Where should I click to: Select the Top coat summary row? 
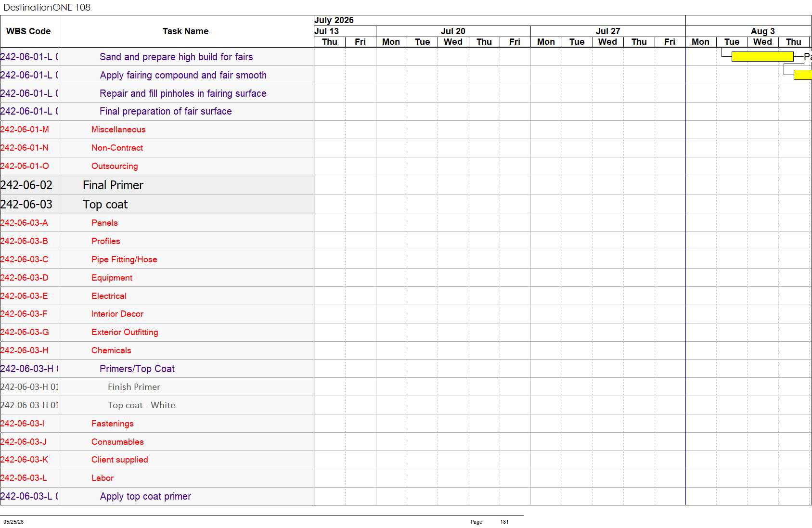(x=157, y=204)
